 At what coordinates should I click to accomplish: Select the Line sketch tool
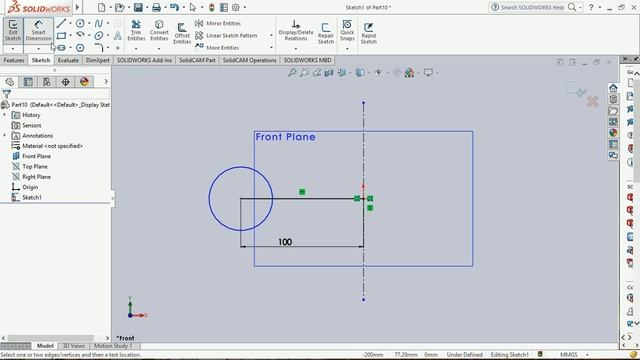click(61, 23)
